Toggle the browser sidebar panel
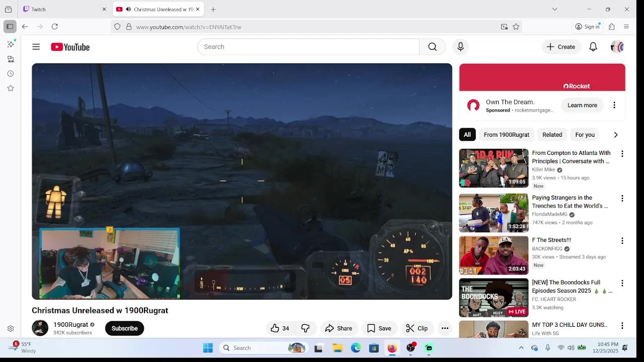Screen dimensions: 644x362 pyautogui.click(x=10, y=27)
